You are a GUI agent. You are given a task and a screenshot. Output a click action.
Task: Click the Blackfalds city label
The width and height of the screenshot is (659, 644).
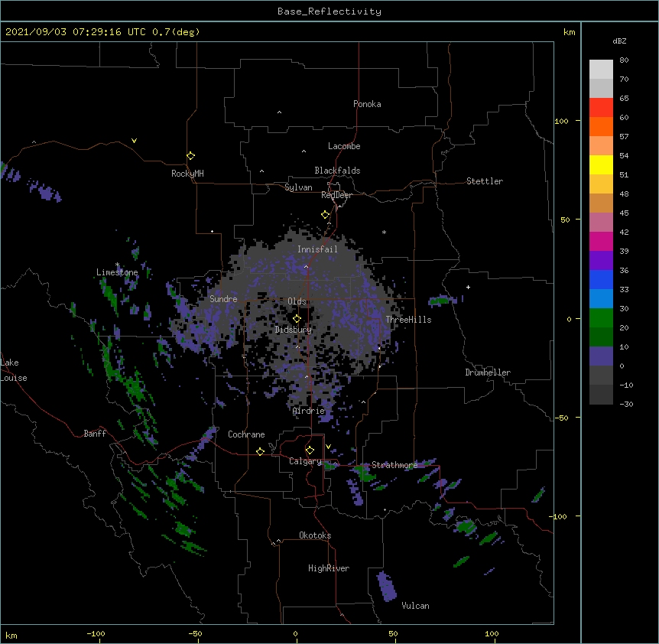click(x=337, y=171)
